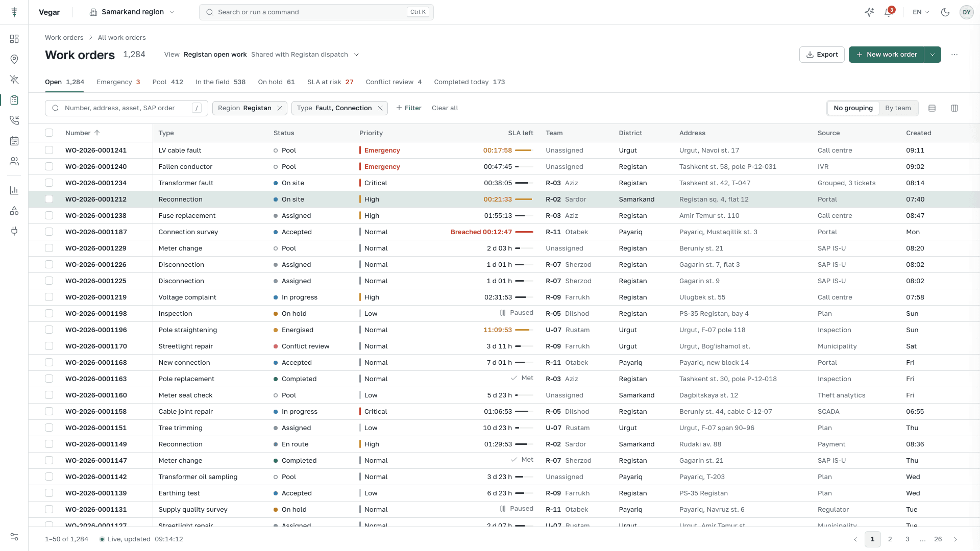Check the row WO-2026-0001198
Viewport: 980px width, 551px height.
49,314
